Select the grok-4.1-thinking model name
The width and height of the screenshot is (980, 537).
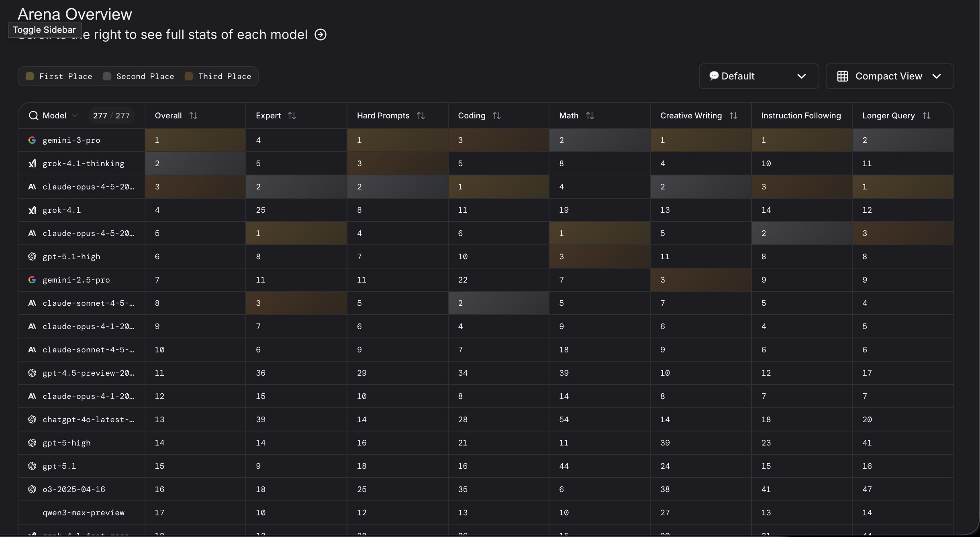[x=83, y=163]
